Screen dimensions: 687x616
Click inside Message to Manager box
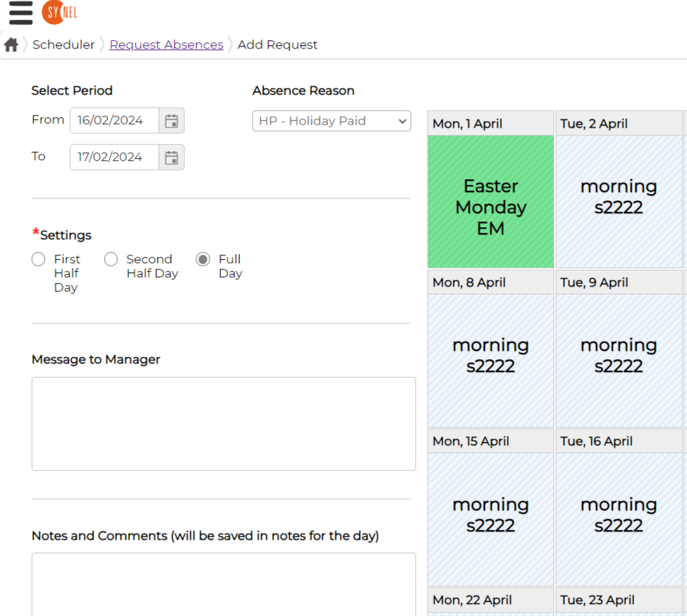(x=224, y=424)
